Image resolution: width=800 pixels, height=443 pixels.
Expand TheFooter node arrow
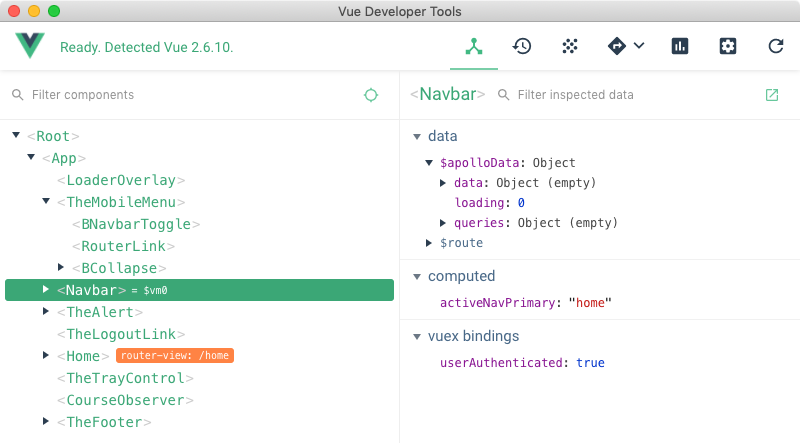tap(46, 421)
